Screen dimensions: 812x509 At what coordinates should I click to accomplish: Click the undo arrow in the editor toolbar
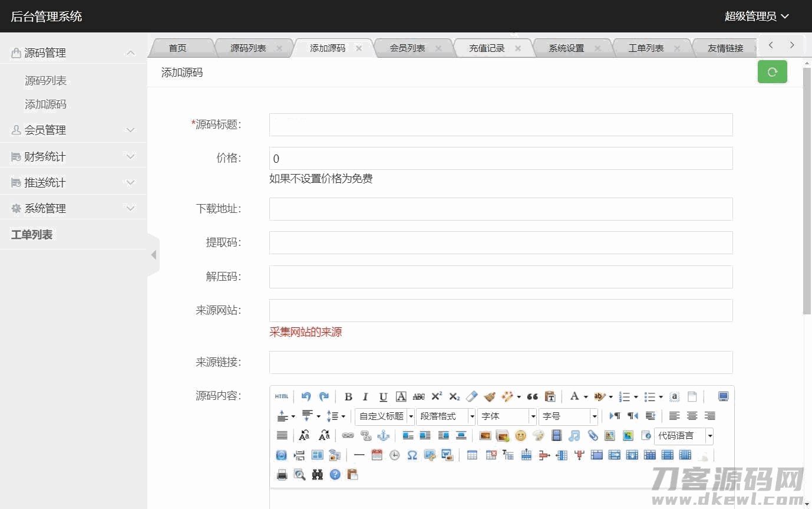pos(306,397)
